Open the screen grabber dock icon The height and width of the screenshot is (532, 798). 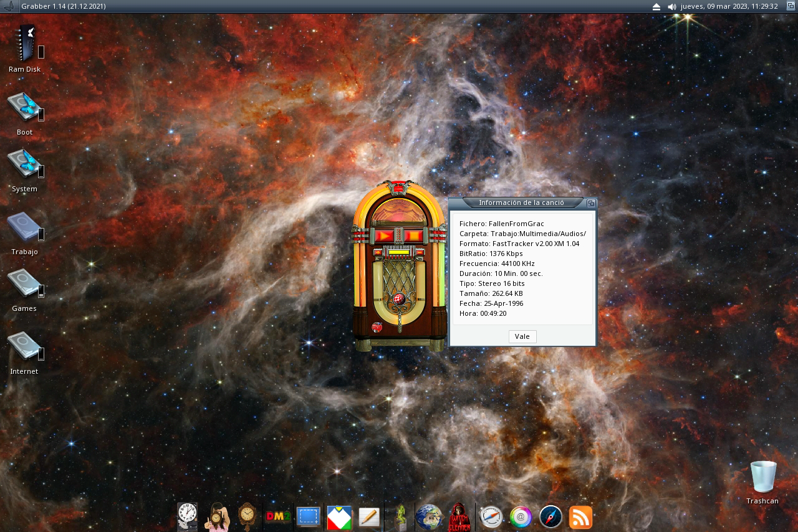tap(308, 517)
